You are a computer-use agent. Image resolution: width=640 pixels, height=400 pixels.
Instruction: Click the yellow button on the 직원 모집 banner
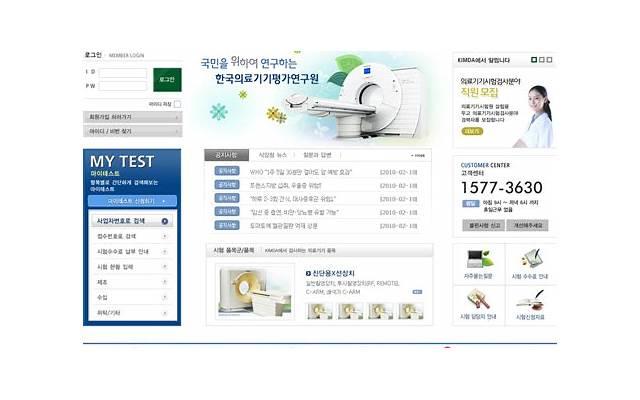pos(472,131)
